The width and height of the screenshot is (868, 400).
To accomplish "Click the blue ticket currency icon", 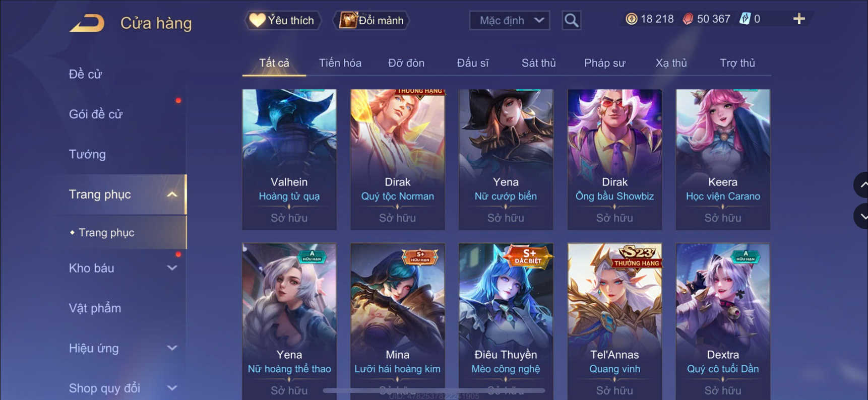I will pyautogui.click(x=745, y=19).
